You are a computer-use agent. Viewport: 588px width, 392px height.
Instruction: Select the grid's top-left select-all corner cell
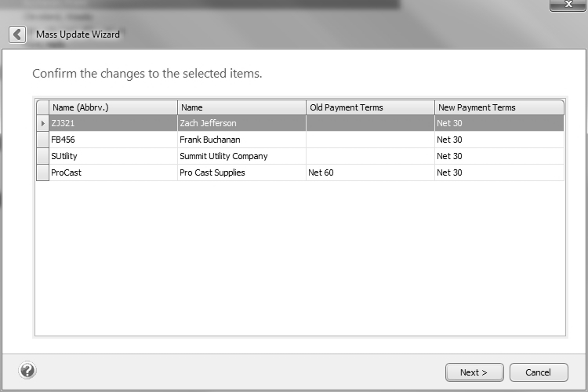pyautogui.click(x=42, y=107)
